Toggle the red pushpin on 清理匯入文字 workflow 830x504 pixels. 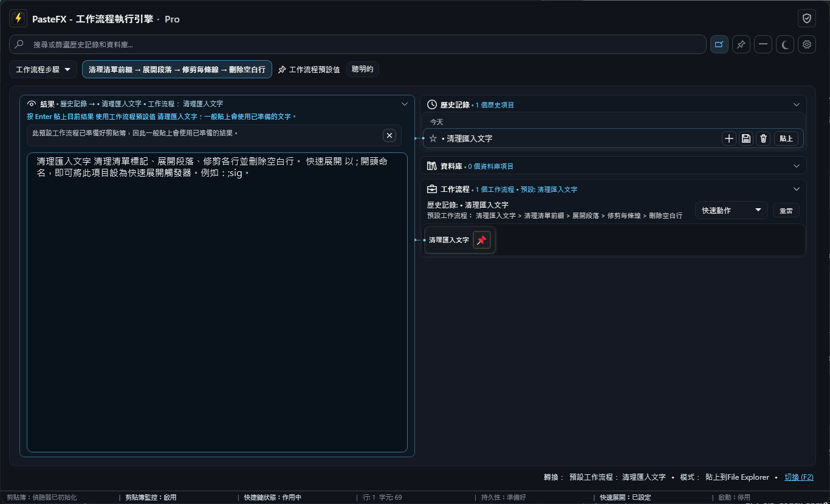(482, 240)
